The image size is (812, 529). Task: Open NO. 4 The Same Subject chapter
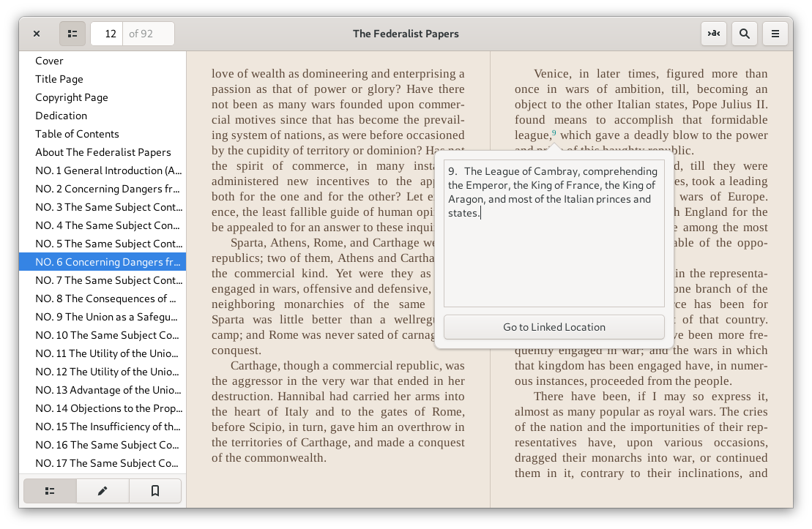[103, 225]
